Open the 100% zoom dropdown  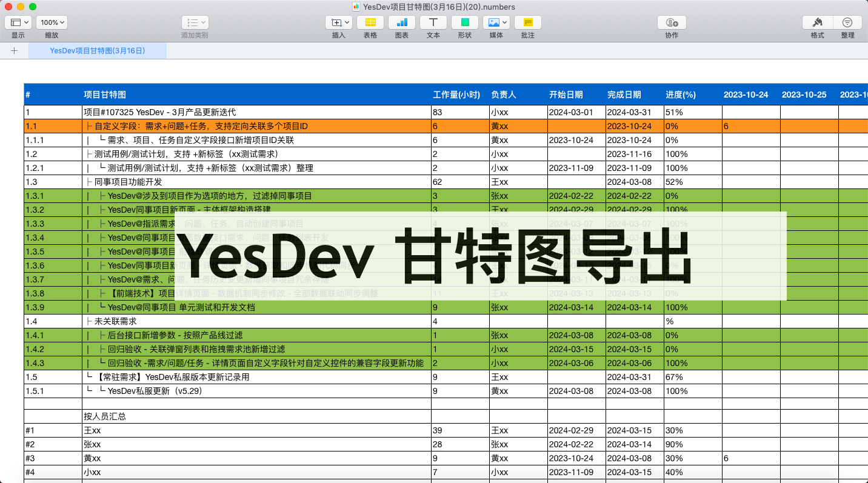(52, 22)
